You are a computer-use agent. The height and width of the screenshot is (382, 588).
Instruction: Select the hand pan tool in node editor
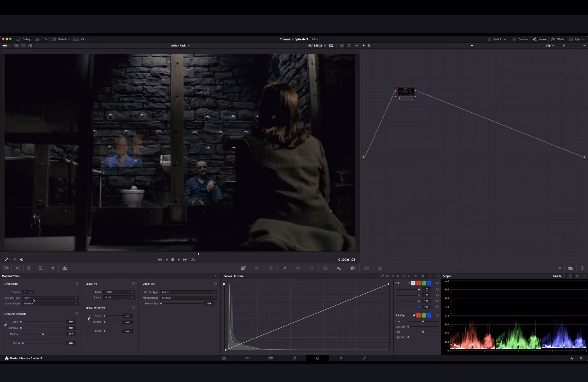[x=369, y=46]
